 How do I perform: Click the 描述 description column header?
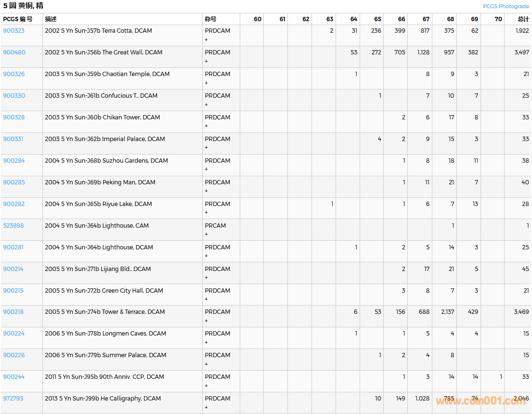click(x=51, y=19)
